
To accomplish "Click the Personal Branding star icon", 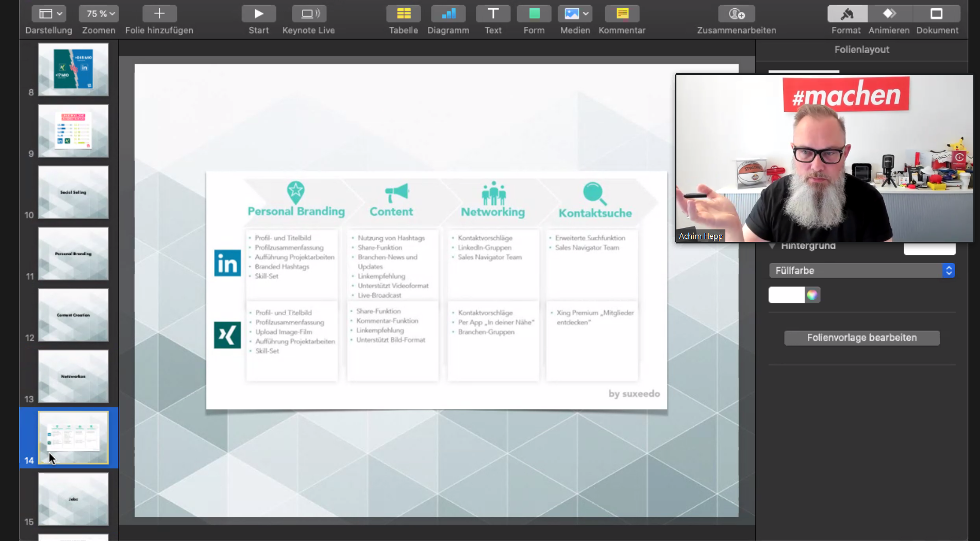I will coord(295,192).
